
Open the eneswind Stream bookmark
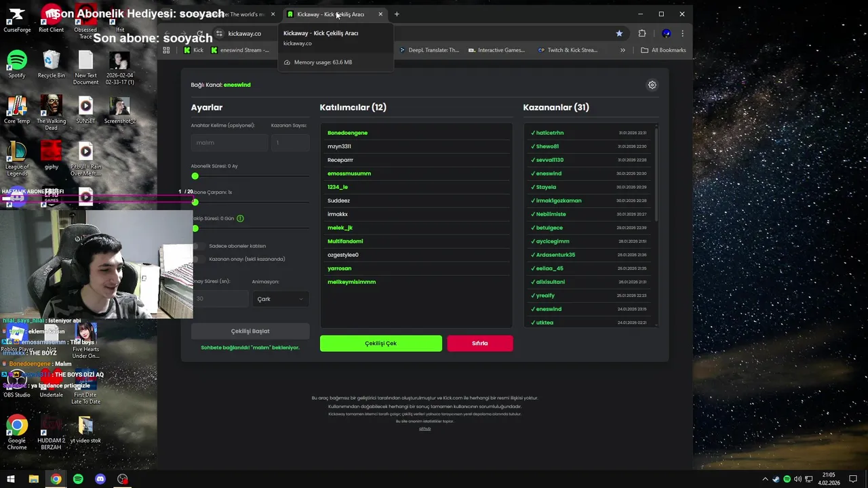[240, 50]
